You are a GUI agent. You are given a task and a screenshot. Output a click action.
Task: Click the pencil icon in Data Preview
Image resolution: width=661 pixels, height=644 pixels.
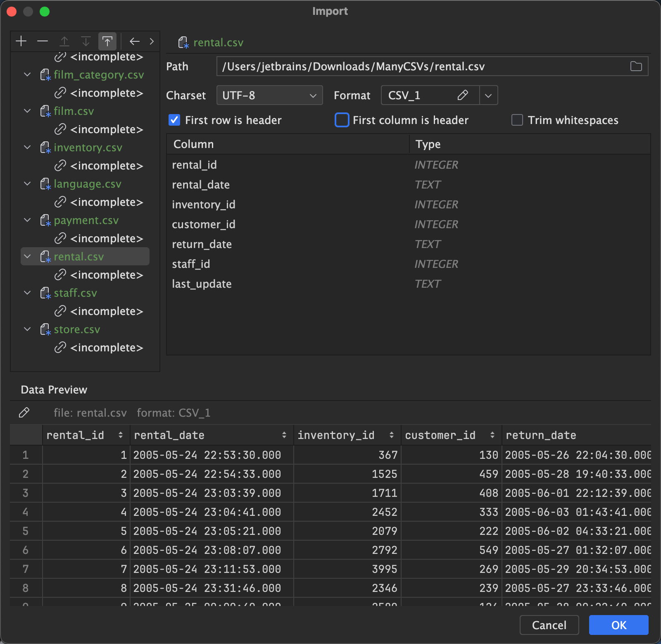click(24, 413)
